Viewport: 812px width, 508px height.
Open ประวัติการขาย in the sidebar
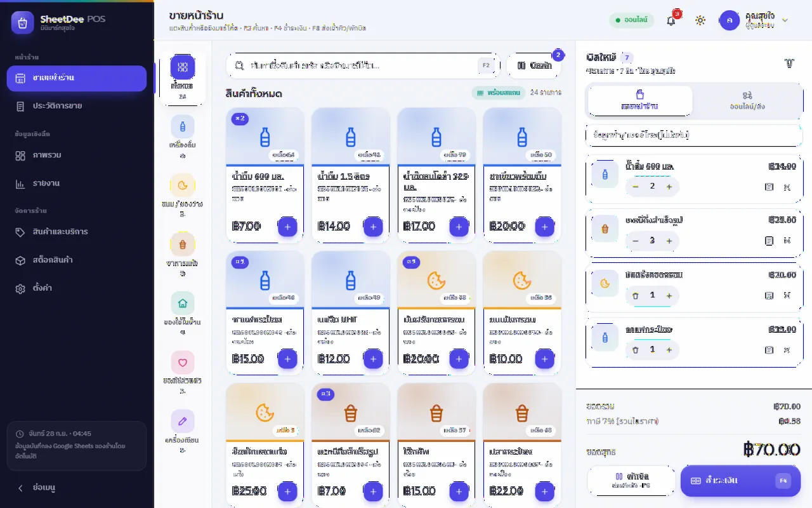[76, 106]
